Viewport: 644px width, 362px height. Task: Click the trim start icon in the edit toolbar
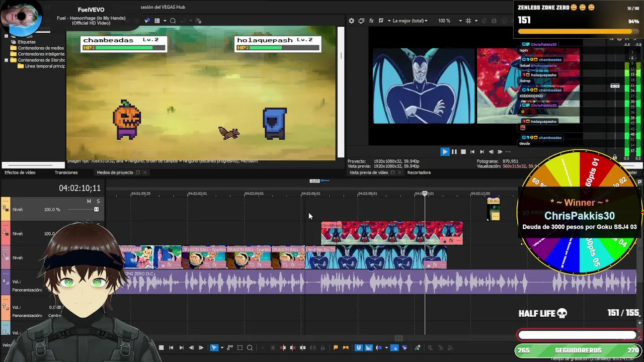coord(283,347)
